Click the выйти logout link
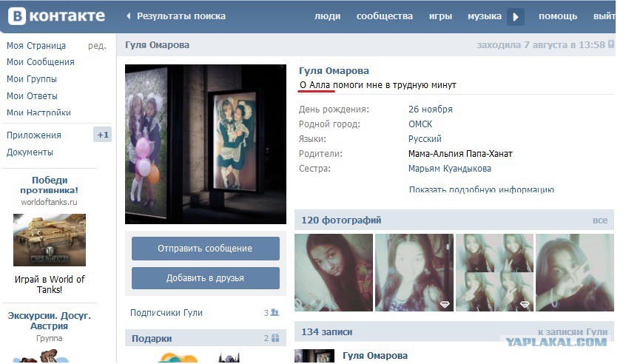 click(x=605, y=16)
